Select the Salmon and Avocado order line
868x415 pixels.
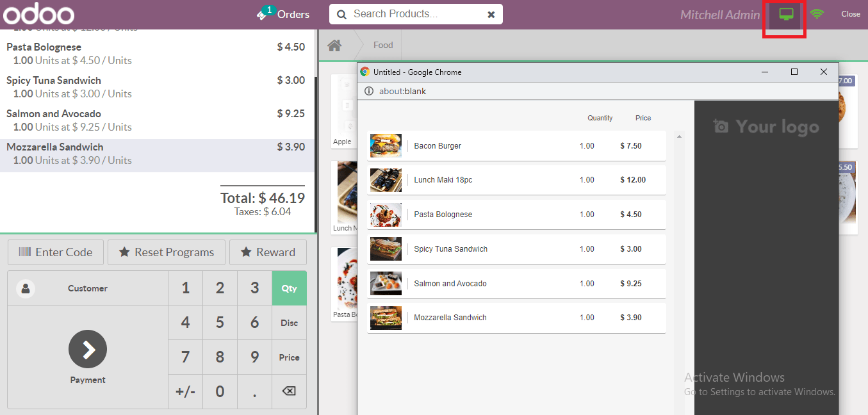pos(157,120)
